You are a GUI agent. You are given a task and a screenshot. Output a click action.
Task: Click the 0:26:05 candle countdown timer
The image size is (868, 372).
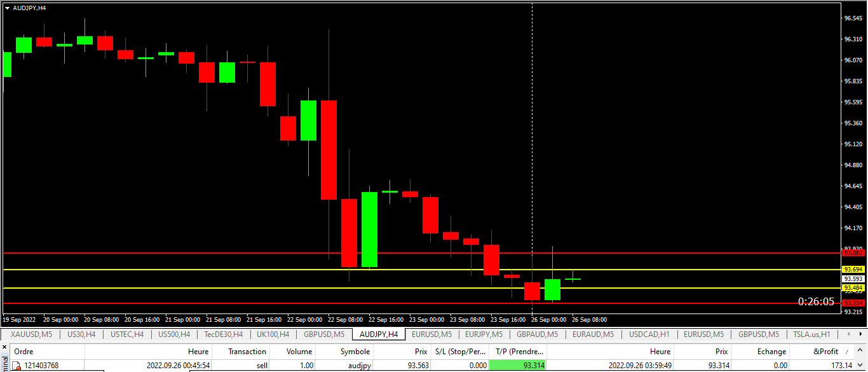coord(816,301)
